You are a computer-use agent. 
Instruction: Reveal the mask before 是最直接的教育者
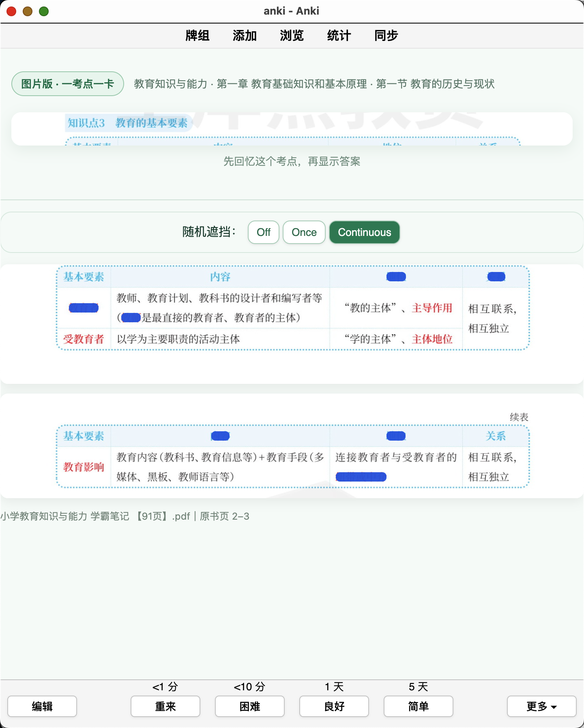(131, 317)
